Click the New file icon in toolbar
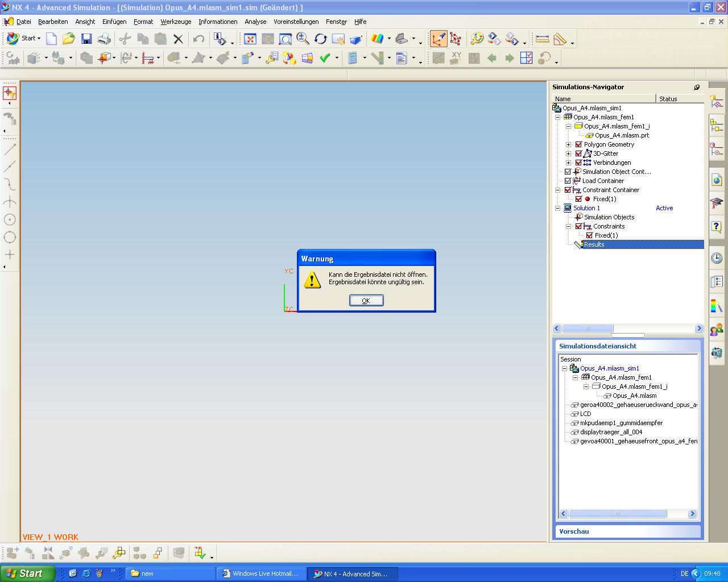728x582 pixels. pyautogui.click(x=51, y=39)
